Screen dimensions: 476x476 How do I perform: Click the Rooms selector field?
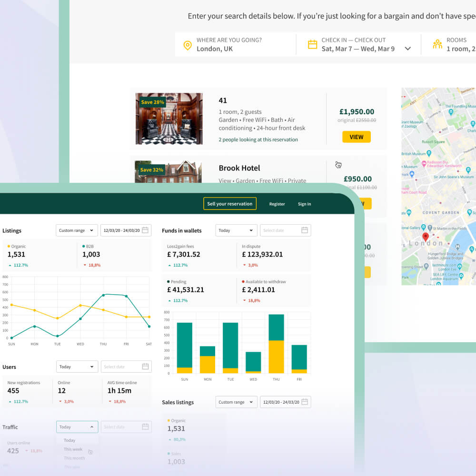[449, 45]
